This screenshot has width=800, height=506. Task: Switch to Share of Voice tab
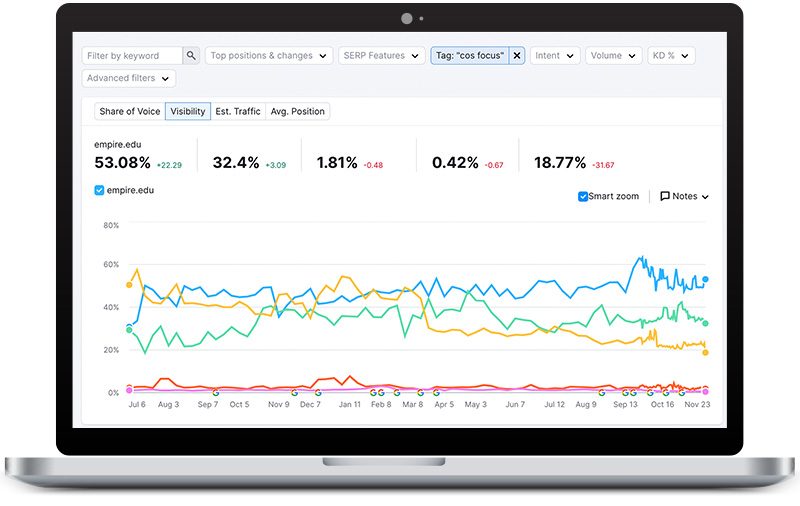[x=129, y=111]
